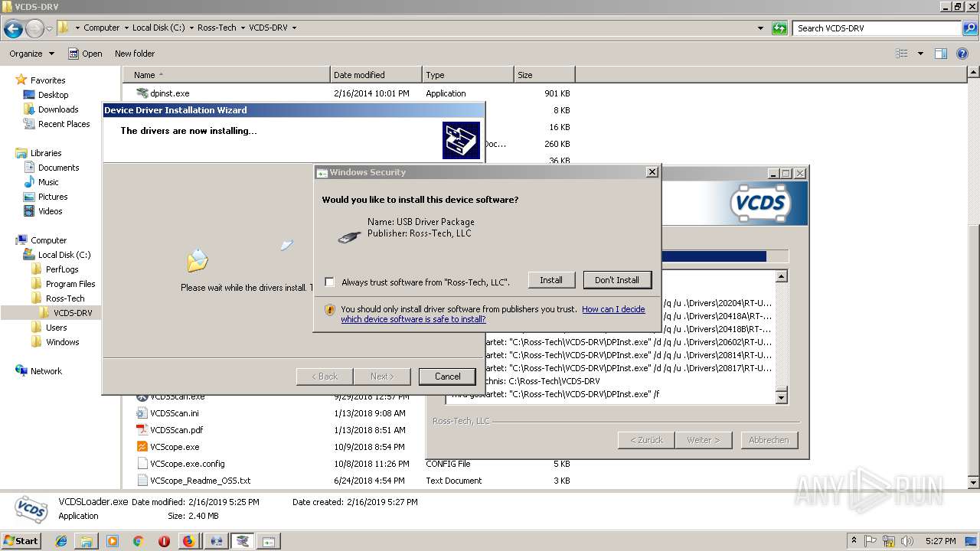Click the search magnifier icon
The image size is (980, 551).
[x=969, y=28]
